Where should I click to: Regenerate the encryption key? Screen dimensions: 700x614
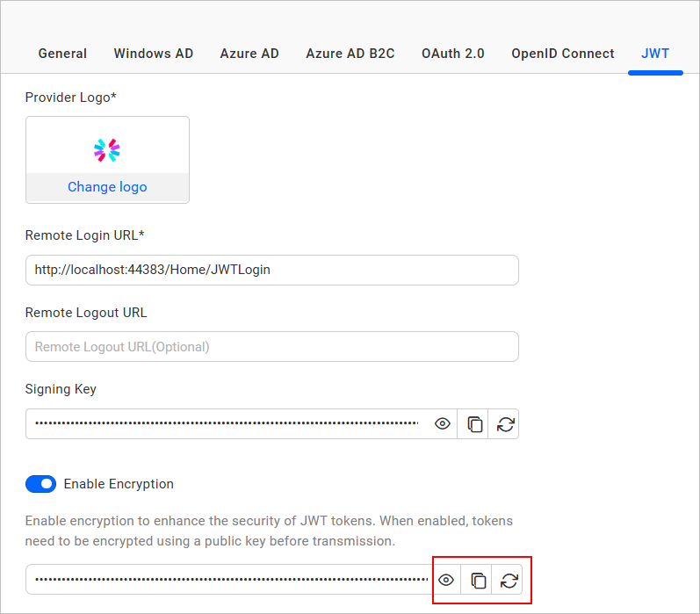pos(509,580)
